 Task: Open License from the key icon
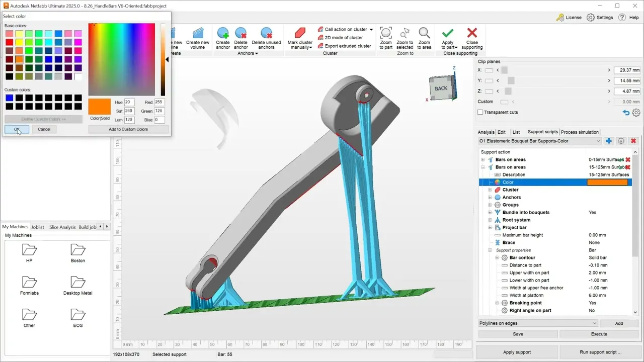560,18
